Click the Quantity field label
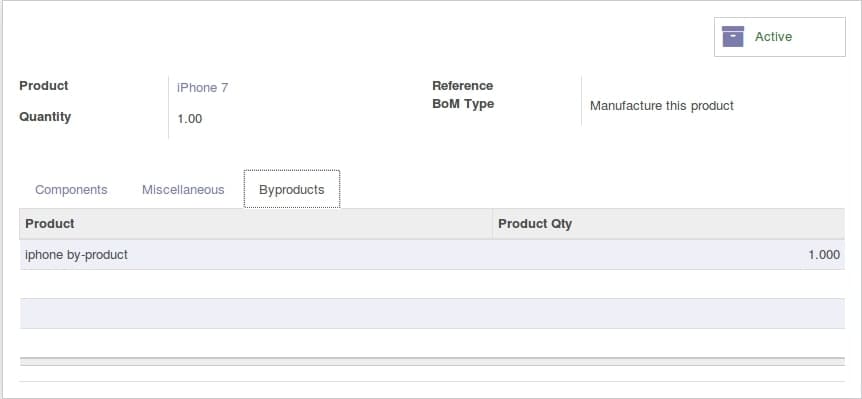 pos(45,117)
